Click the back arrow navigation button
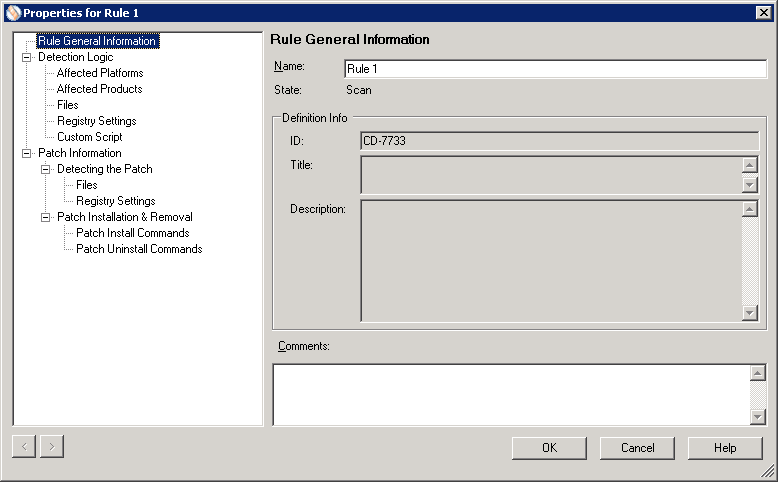The width and height of the screenshot is (778, 482). (x=25, y=446)
